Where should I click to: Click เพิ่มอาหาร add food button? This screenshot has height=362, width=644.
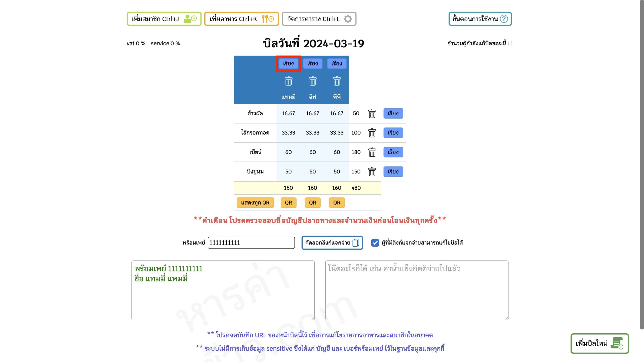click(x=241, y=19)
